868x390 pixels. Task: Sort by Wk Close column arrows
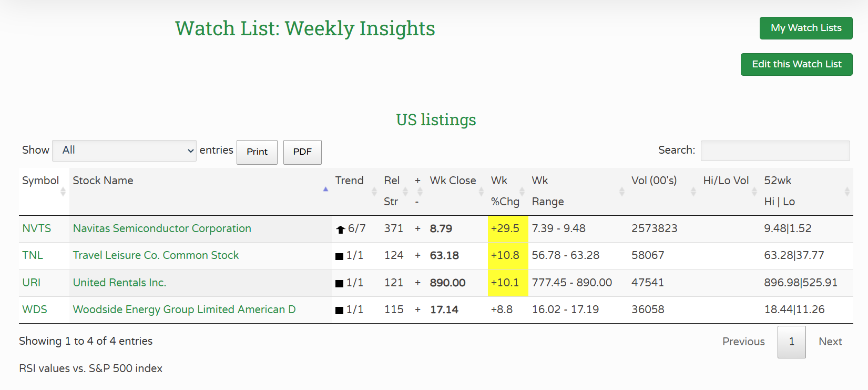(x=481, y=191)
